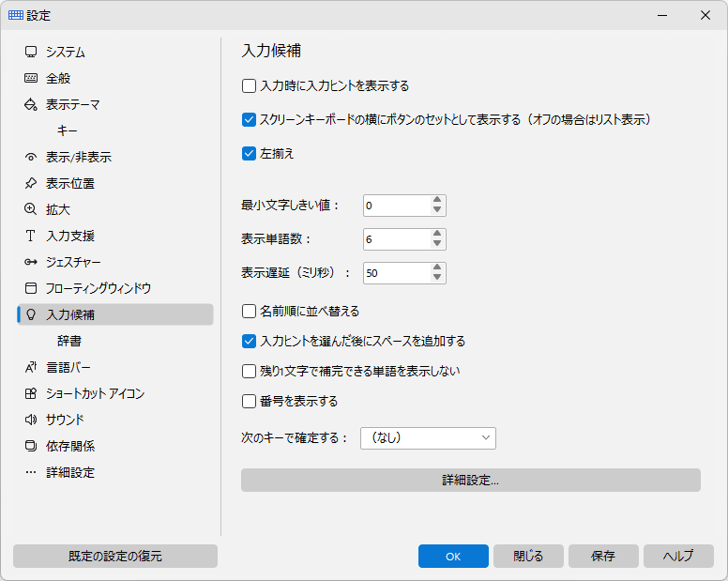Increase 表示遅延 with up arrow
Viewport: 728px width, 581px height.
[437, 268]
